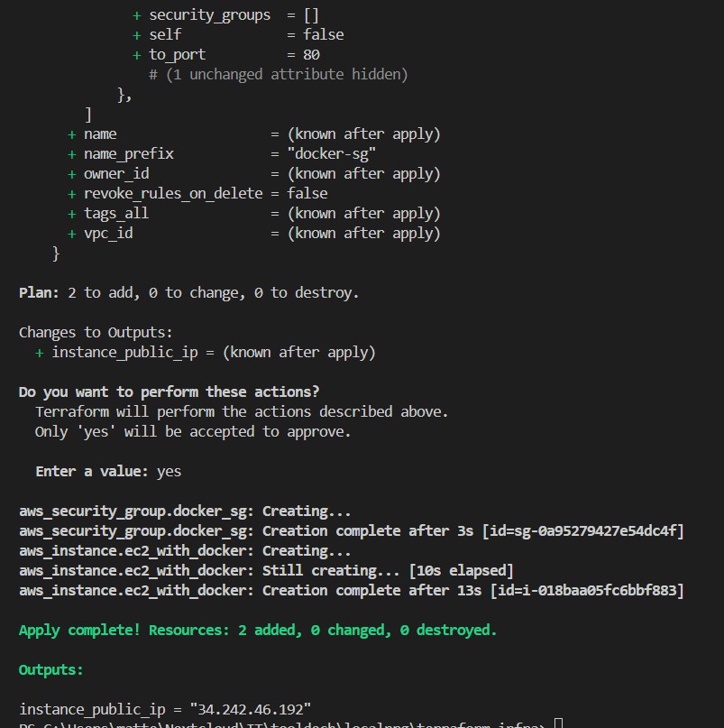Screen dimensions: 724x728
Task: Click the 'Changes to Outputs:' heading
Action: [x=96, y=333]
